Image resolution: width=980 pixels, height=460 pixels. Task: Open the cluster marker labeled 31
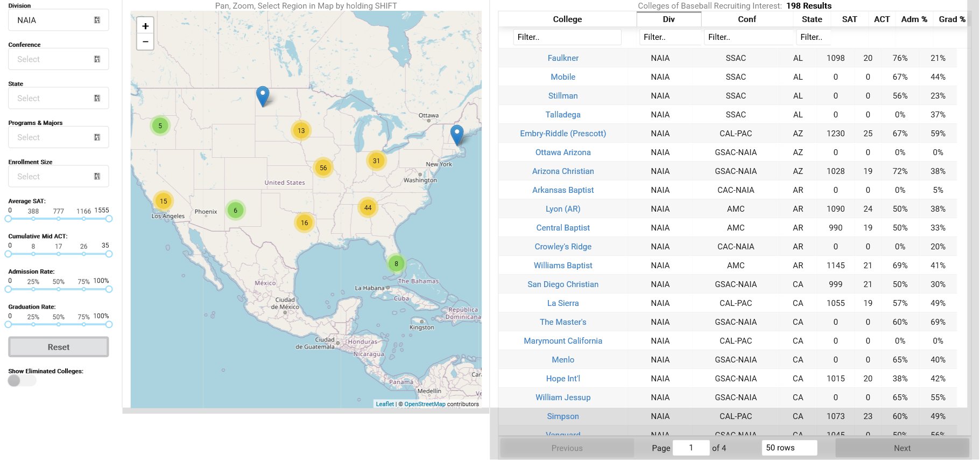pyautogui.click(x=376, y=161)
